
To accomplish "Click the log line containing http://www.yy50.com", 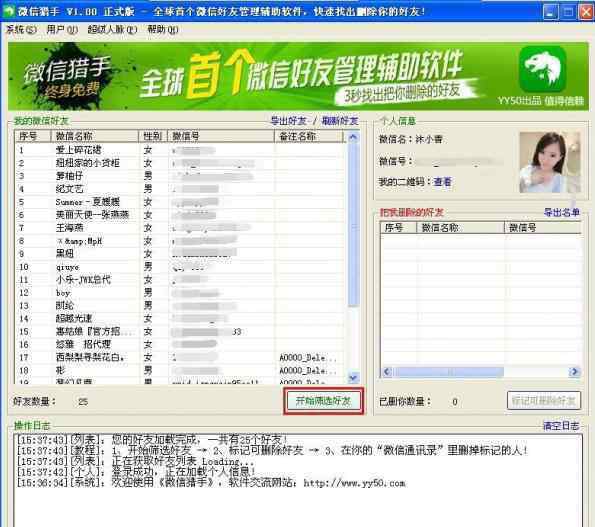I will pyautogui.click(x=211, y=483).
